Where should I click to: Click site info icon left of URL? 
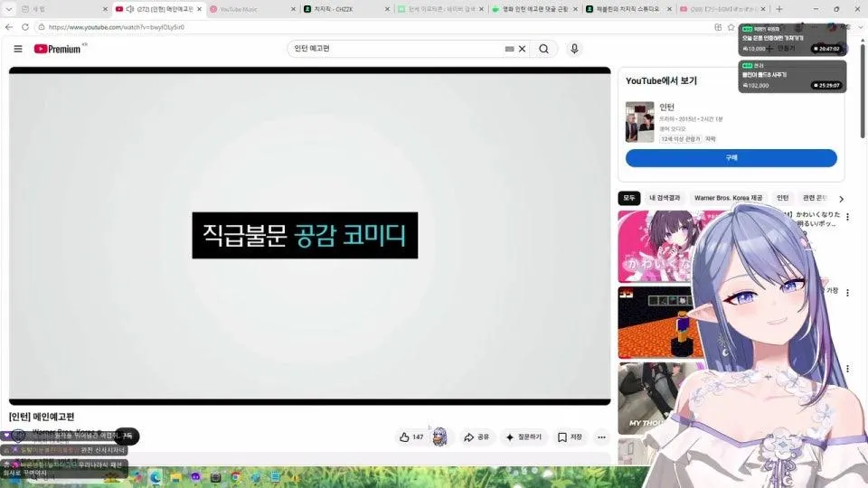tap(42, 26)
